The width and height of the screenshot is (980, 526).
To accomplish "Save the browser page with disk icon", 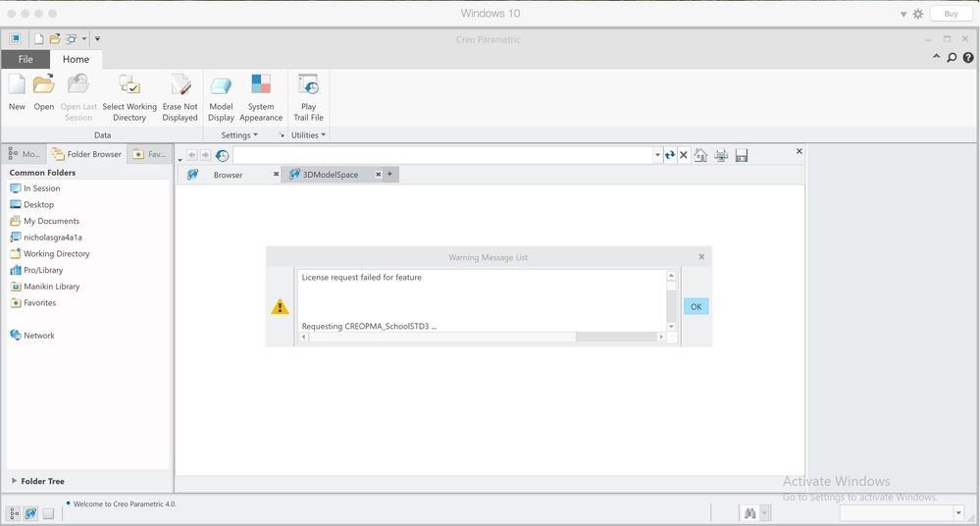I will pos(742,155).
